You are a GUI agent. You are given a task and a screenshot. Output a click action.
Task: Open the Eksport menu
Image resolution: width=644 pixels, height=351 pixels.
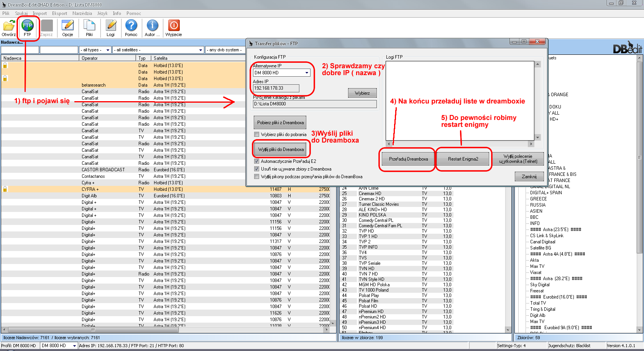click(x=59, y=13)
